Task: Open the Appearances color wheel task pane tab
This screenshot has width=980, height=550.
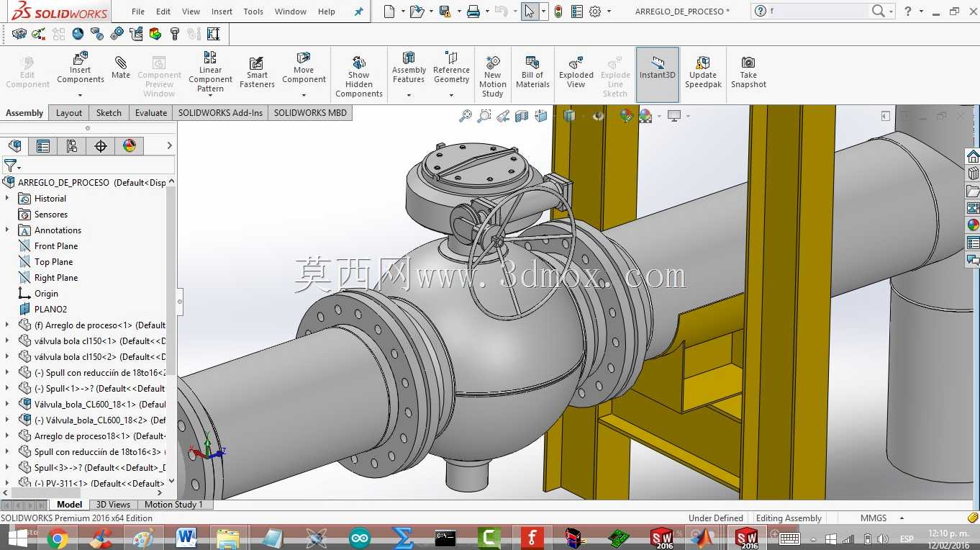Action: click(973, 225)
